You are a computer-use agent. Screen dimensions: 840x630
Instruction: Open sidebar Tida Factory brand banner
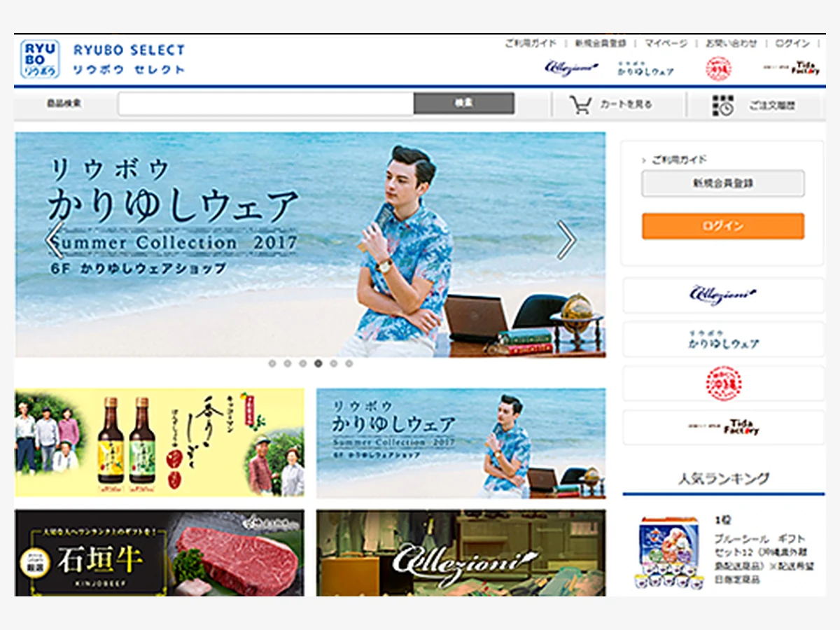click(x=723, y=427)
